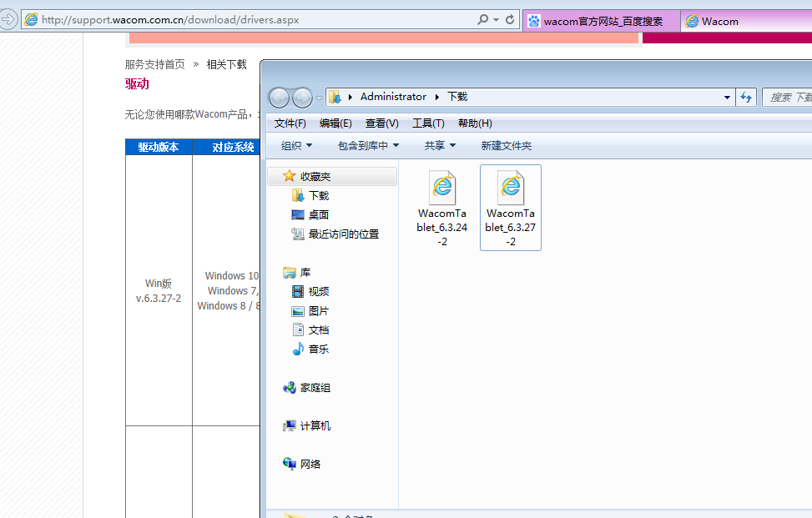Click the recent pages arrow beside the forward button
Viewport: 812px width, 518px height.
click(x=319, y=98)
